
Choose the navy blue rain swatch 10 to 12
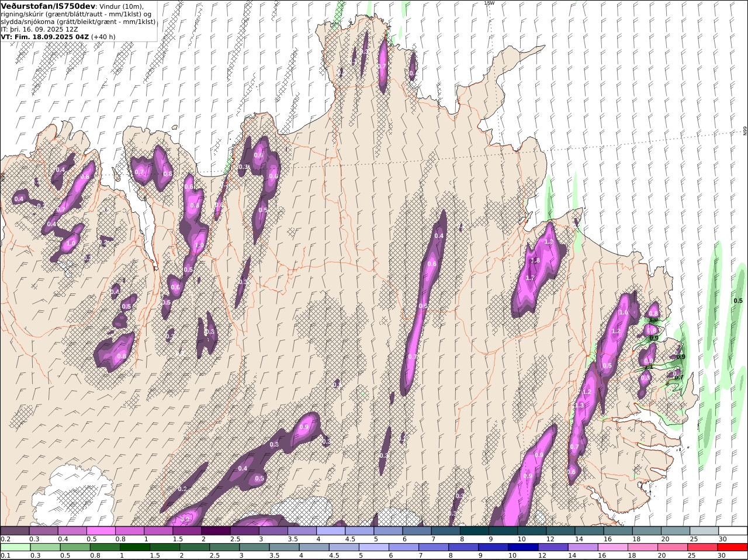coord(523,548)
